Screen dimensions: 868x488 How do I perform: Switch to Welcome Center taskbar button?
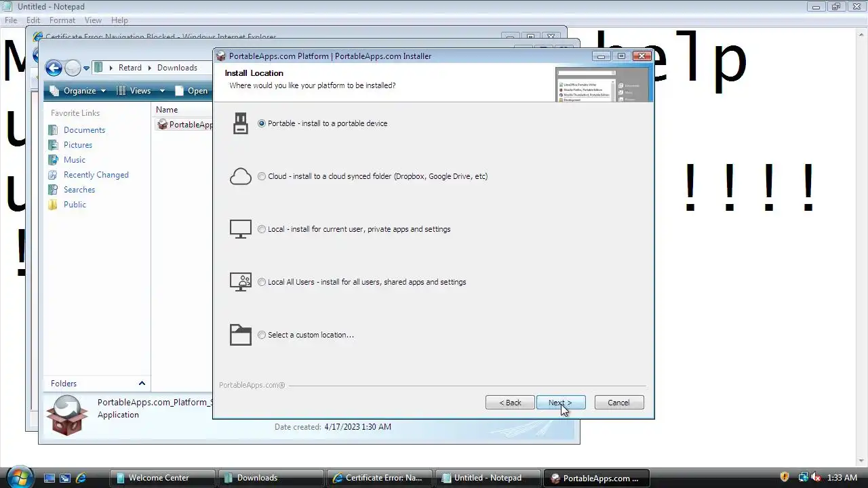click(x=163, y=478)
